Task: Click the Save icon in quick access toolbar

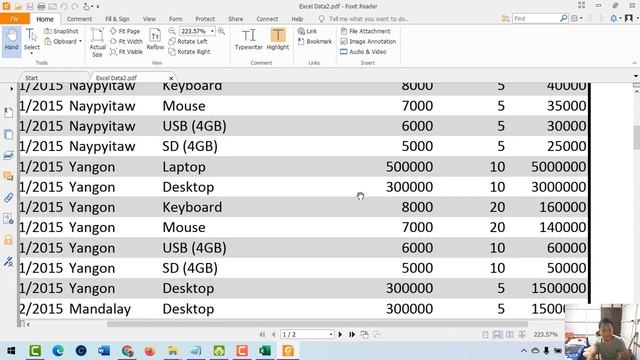Action: pyautogui.click(x=30, y=7)
